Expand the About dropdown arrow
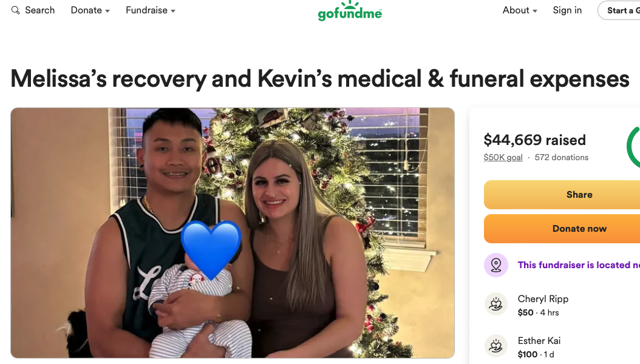This screenshot has height=364, width=640. click(x=535, y=11)
